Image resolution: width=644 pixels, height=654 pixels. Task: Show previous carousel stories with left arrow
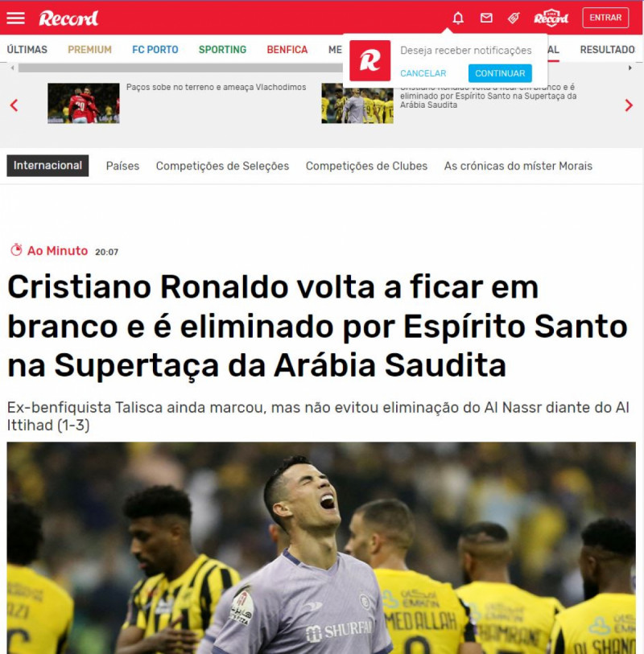tap(14, 105)
